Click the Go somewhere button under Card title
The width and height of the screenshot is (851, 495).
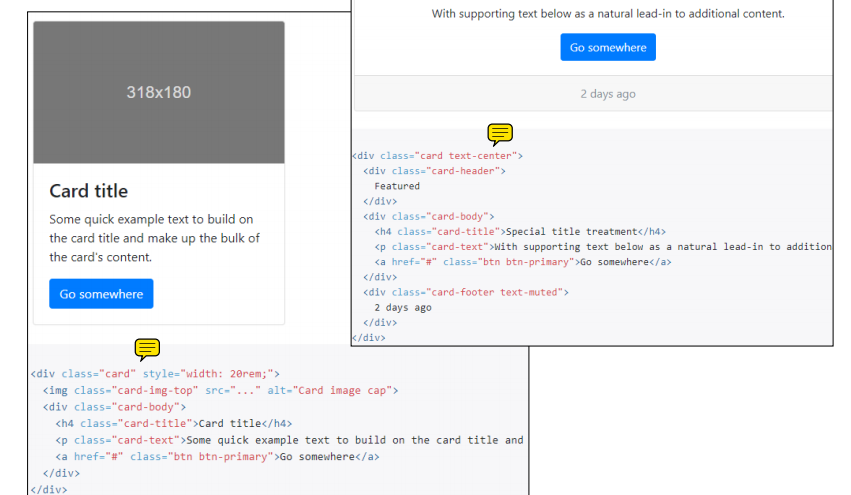(101, 294)
